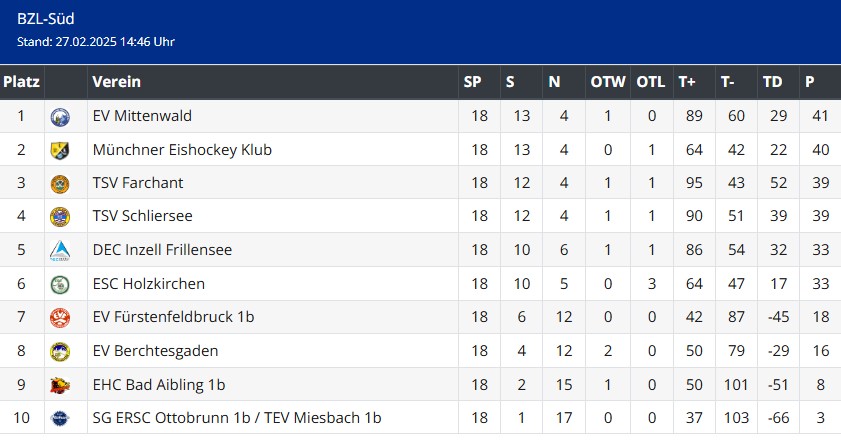Open the TSV Farchant logo
The image size is (841, 446).
pos(60,183)
